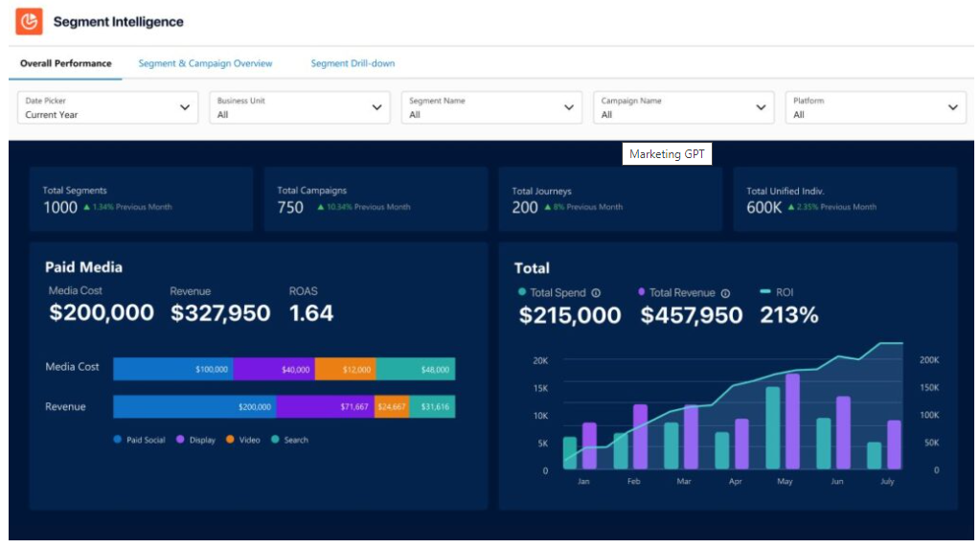The image size is (980, 548).
Task: Click the $48,000 Search cost bar segment
Action: pos(416,369)
